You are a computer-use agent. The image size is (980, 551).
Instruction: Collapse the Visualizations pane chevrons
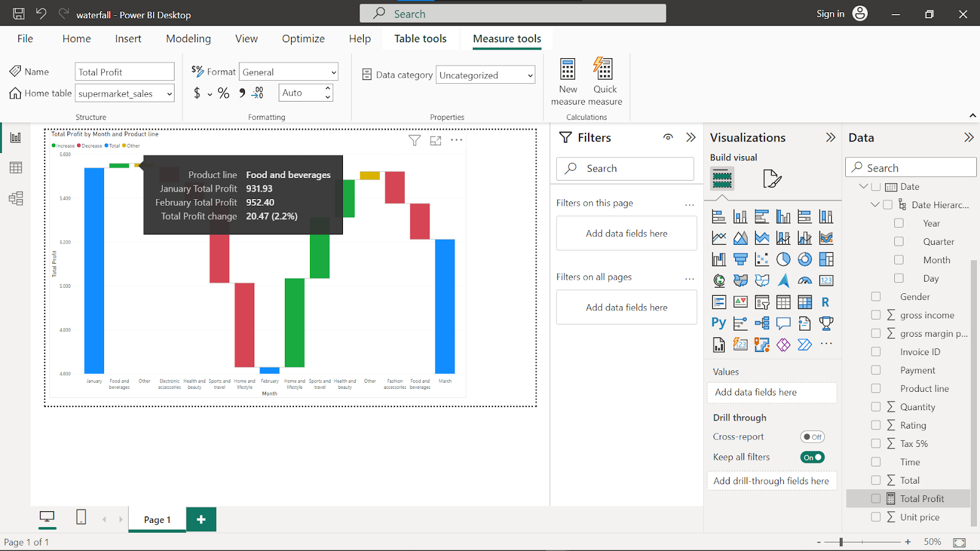pos(831,137)
